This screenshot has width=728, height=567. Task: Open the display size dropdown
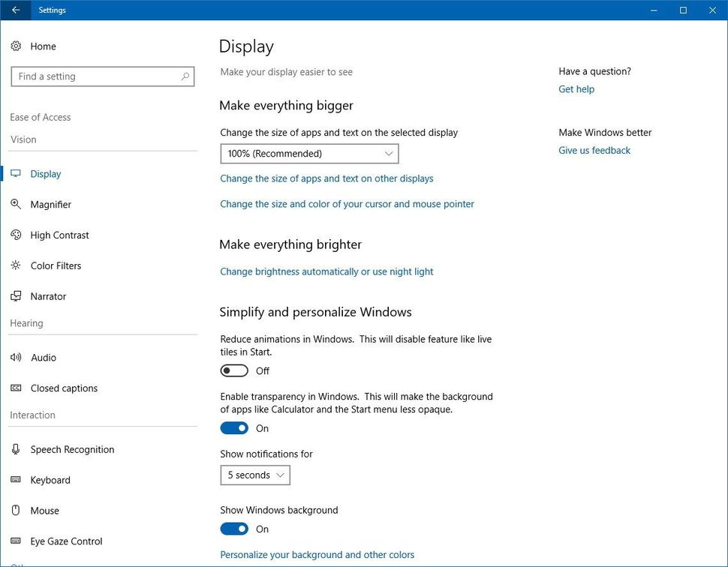coord(308,153)
